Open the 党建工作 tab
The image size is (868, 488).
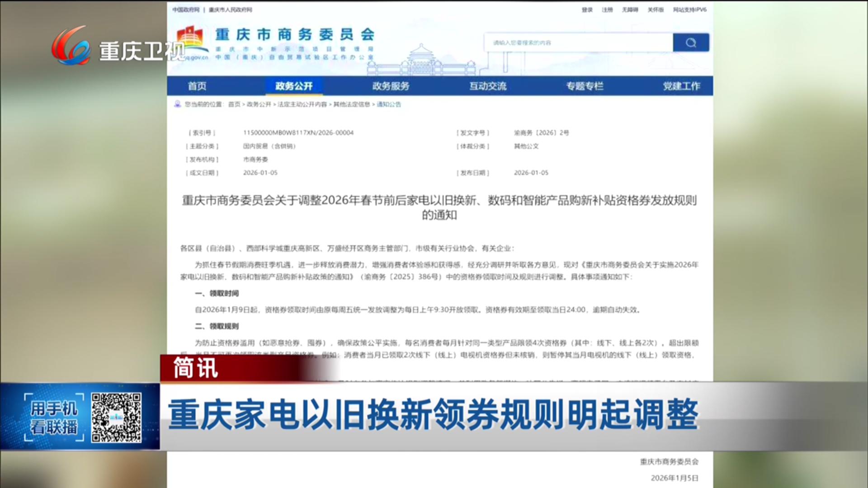pyautogui.click(x=681, y=86)
